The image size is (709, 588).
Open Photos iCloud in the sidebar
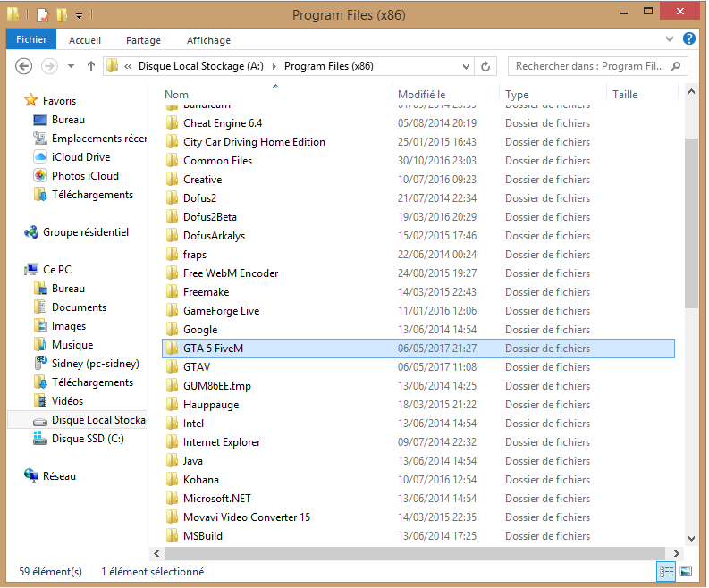point(85,176)
